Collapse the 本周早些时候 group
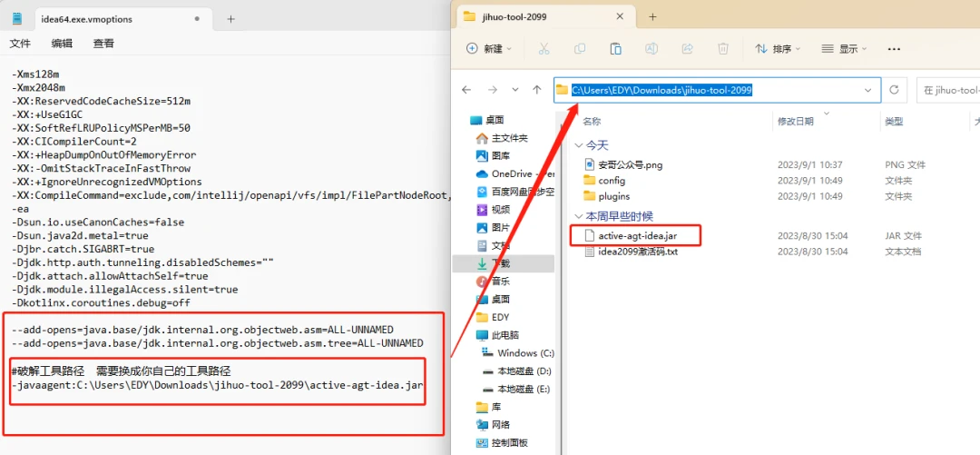 click(x=577, y=216)
